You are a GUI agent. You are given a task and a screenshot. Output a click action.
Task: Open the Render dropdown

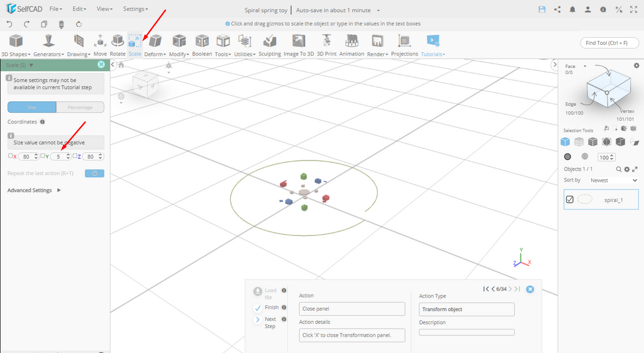377,45
